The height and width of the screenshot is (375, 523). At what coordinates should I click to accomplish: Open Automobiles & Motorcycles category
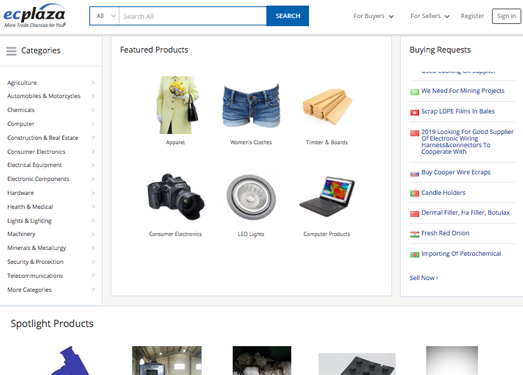point(44,96)
